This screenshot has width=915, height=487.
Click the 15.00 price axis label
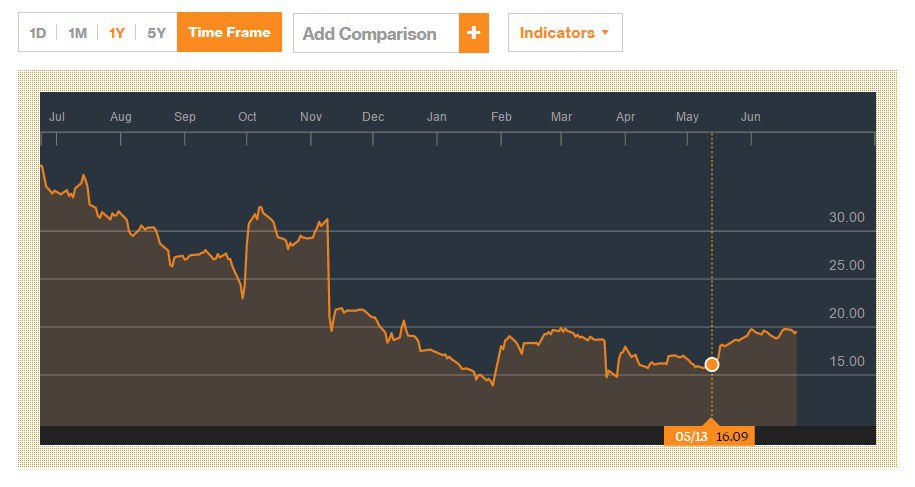846,361
